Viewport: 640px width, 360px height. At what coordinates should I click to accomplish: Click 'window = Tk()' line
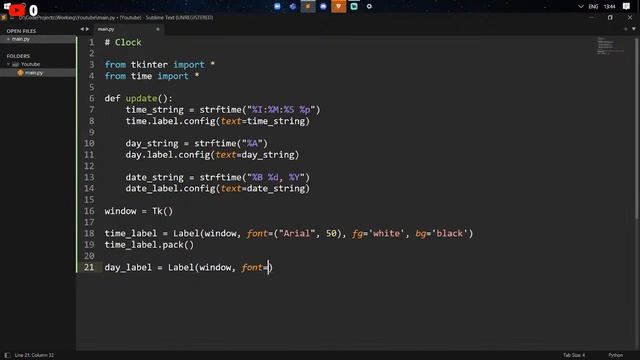coord(139,211)
